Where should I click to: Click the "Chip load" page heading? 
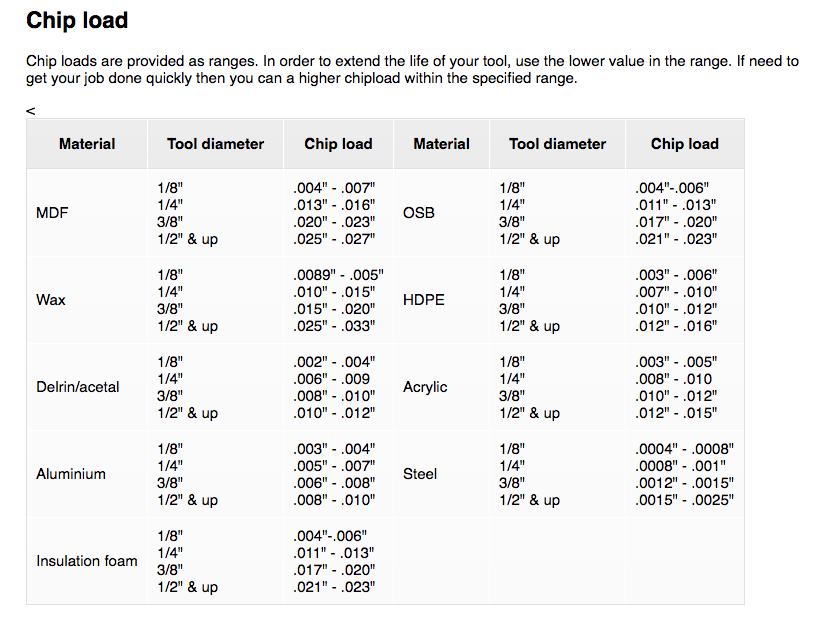77,20
